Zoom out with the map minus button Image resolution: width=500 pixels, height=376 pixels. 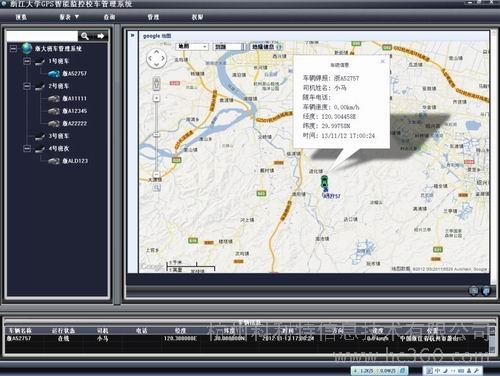tap(156, 174)
